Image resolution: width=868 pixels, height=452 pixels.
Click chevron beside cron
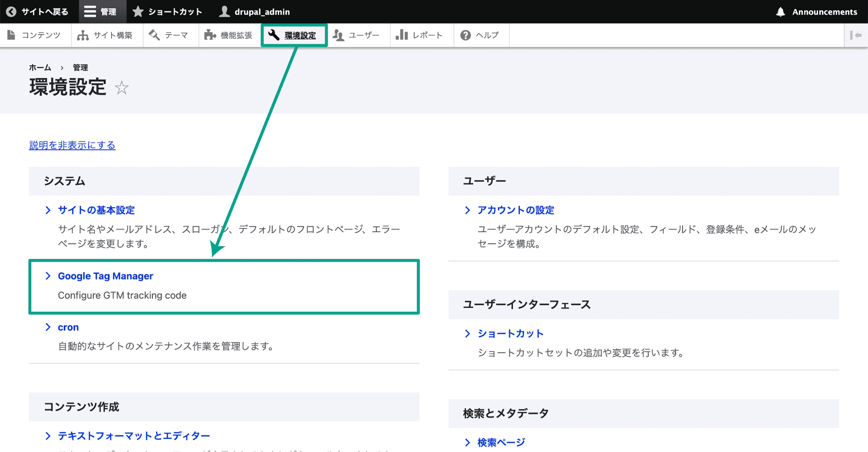[48, 328]
